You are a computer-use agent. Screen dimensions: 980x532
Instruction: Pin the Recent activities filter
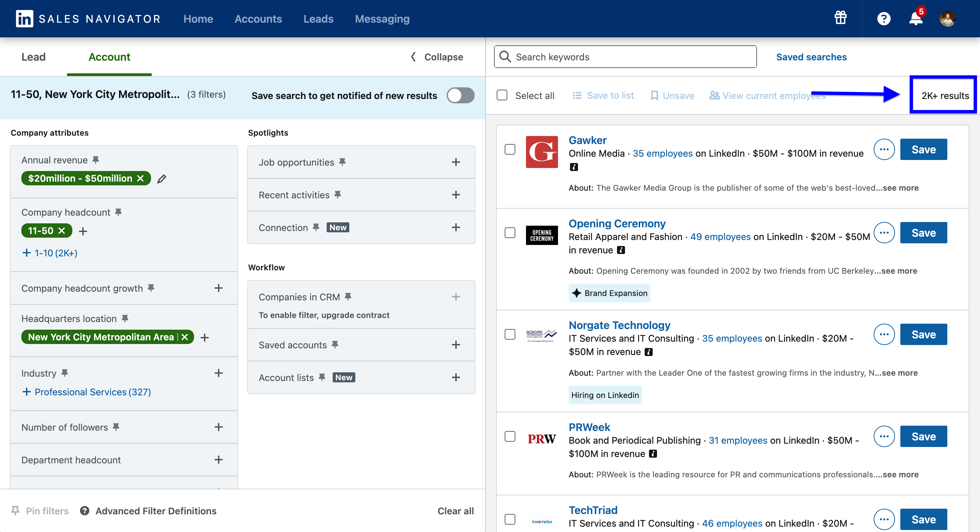tap(337, 194)
